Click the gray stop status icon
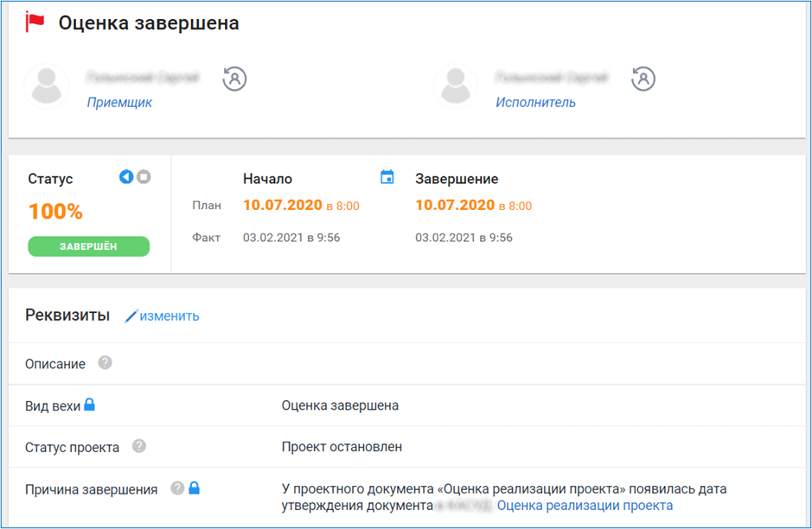This screenshot has height=529, width=812. click(x=144, y=177)
